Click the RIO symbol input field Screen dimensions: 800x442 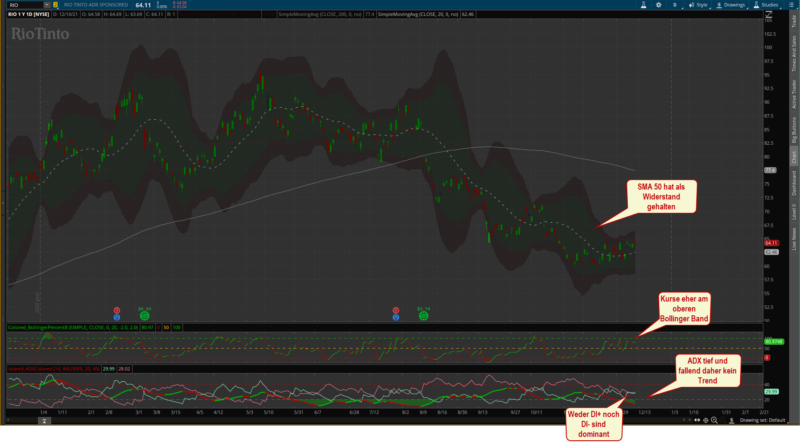tap(20, 5)
